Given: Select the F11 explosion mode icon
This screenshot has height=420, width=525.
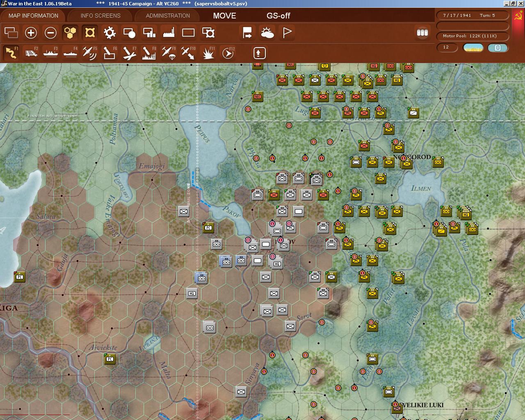Looking at the screenshot, I should (x=208, y=53).
